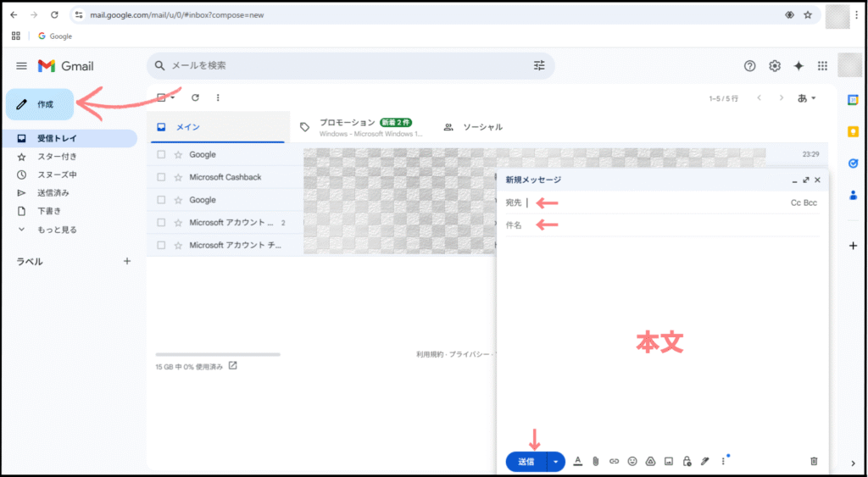Open formatting options in compose toolbar
This screenshot has height=477, width=868.
pos(578,461)
